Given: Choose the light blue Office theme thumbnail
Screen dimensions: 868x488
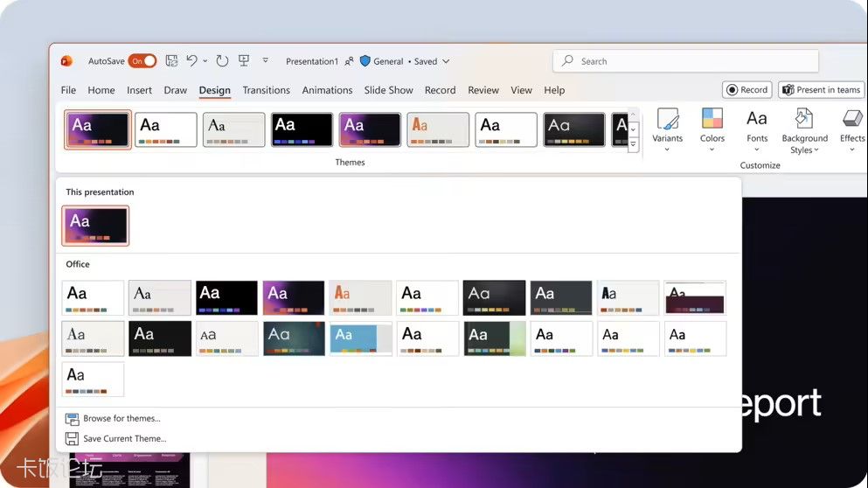Looking at the screenshot, I should 360,338.
